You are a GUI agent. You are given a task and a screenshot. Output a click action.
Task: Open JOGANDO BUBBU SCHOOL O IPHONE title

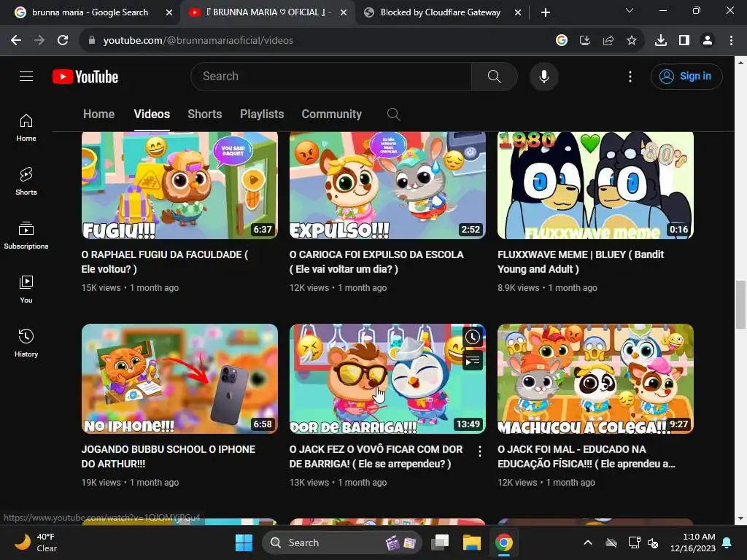tap(169, 456)
